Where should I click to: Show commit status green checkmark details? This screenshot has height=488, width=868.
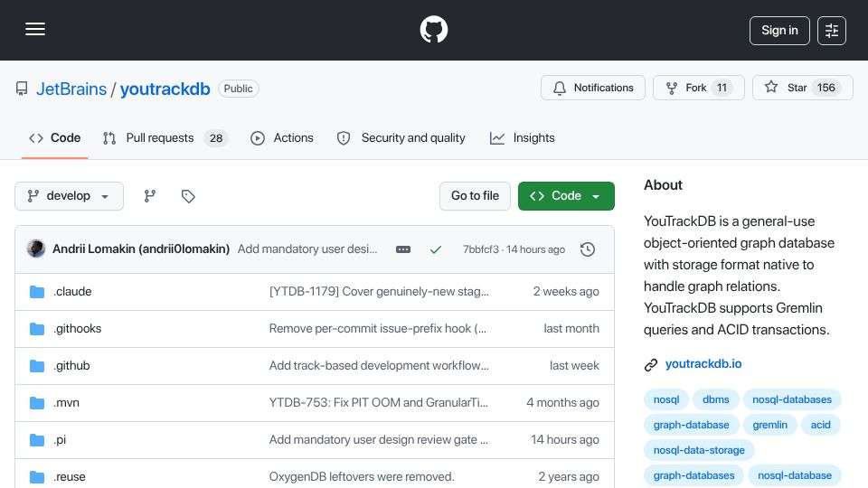[436, 249]
